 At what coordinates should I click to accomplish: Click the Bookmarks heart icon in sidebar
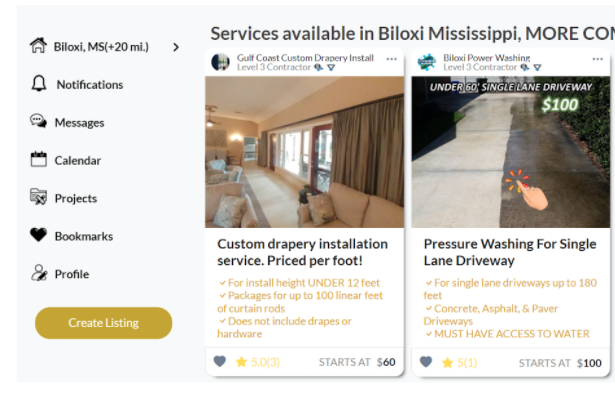point(38,235)
